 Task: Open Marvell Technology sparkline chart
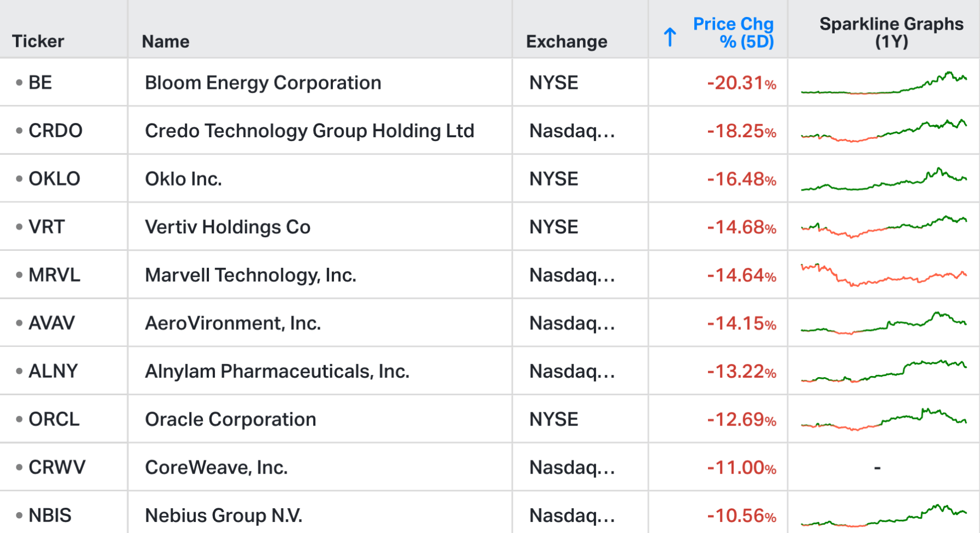point(883,275)
